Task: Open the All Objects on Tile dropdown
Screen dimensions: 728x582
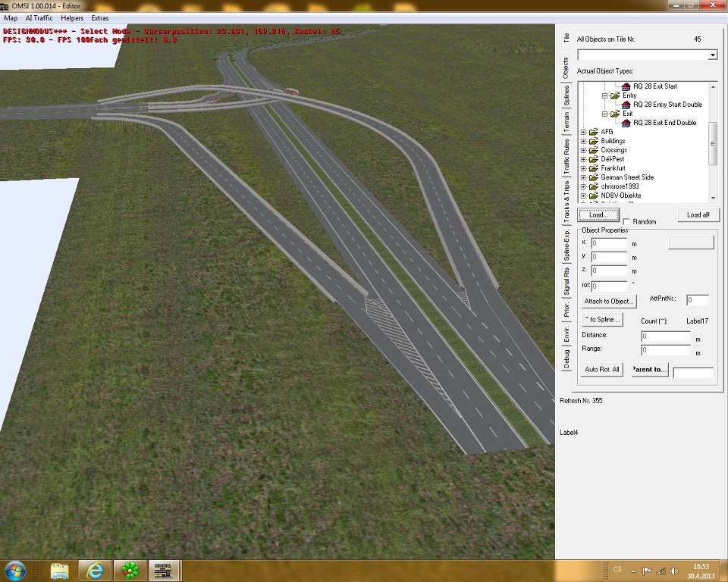Action: (712, 55)
